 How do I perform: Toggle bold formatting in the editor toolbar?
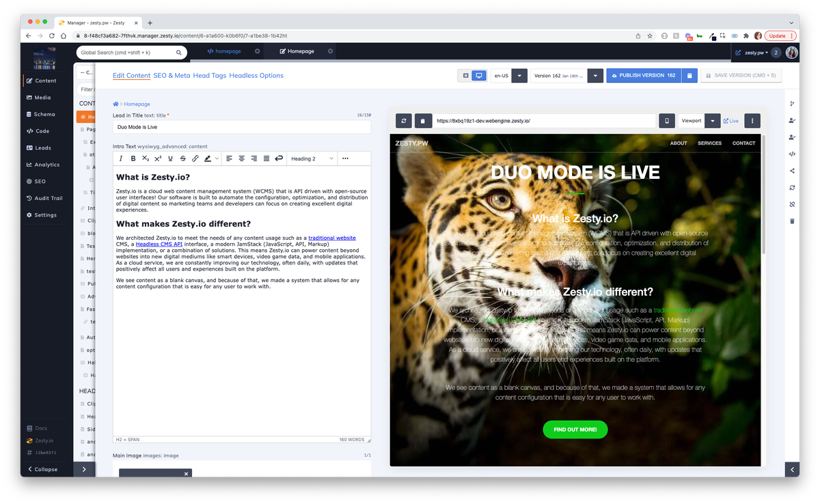click(133, 158)
